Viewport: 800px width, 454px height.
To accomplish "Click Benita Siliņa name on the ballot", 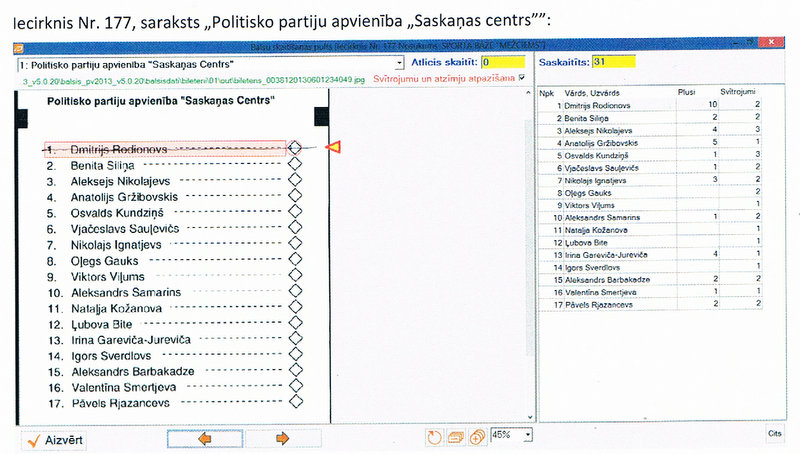I will [x=103, y=166].
